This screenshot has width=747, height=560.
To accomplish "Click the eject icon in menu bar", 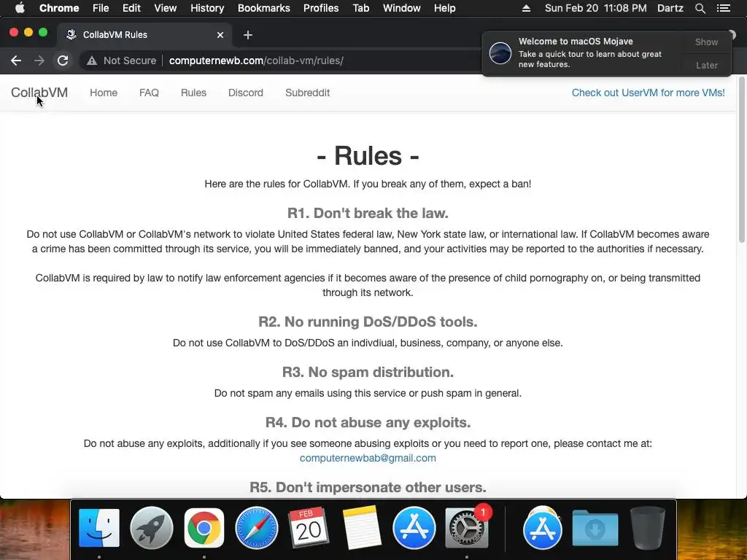I will click(526, 8).
